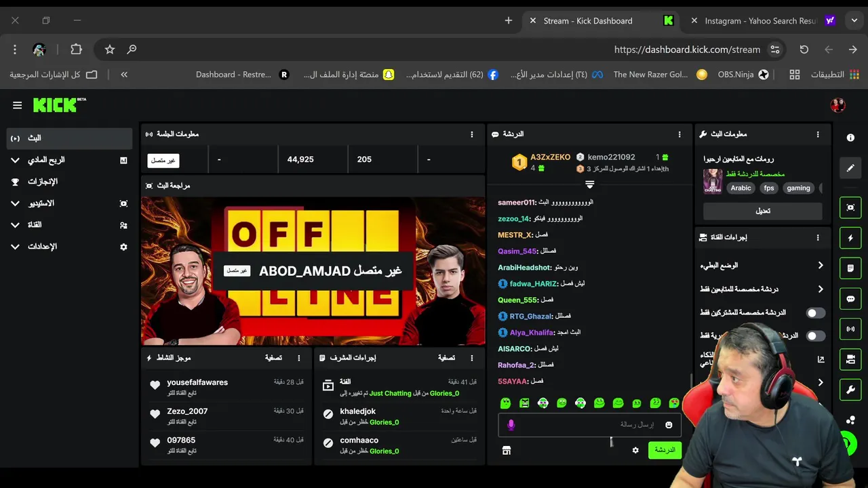Open The New Razer Gol... bookmark
This screenshot has height=488, width=868.
click(660, 75)
